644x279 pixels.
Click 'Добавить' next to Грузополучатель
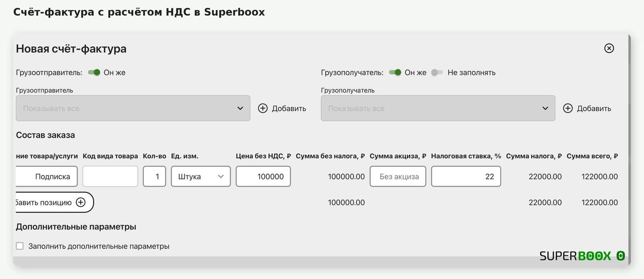pyautogui.click(x=594, y=108)
